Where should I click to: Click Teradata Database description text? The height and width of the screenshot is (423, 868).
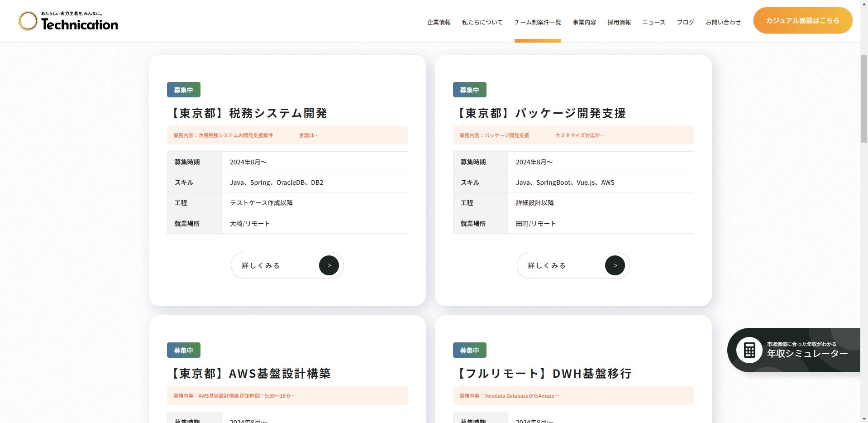pyautogui.click(x=509, y=396)
